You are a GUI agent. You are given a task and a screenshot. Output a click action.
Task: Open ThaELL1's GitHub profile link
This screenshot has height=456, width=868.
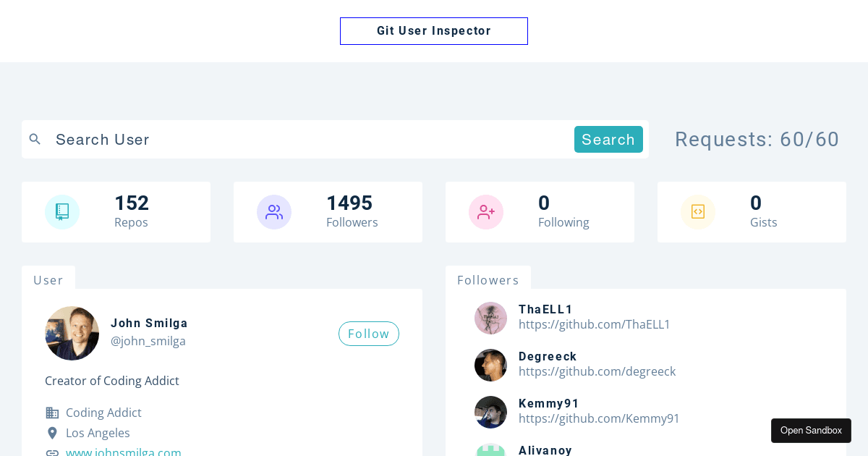594,324
